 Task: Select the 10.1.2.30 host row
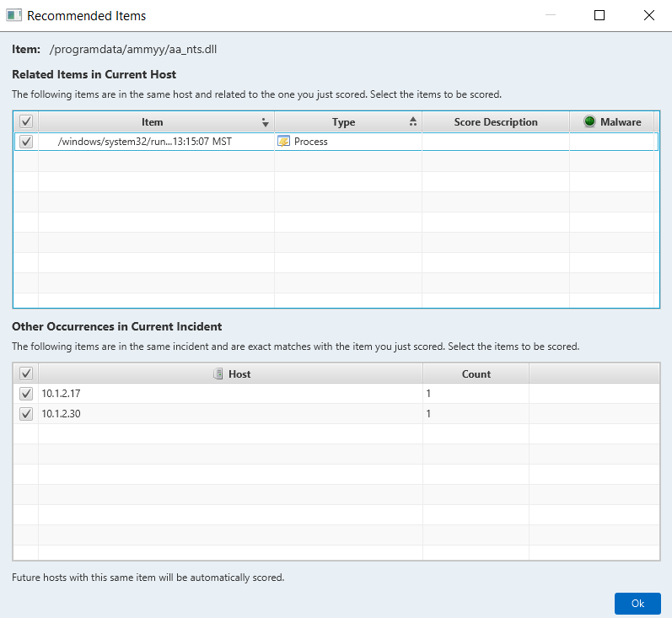pos(336,414)
